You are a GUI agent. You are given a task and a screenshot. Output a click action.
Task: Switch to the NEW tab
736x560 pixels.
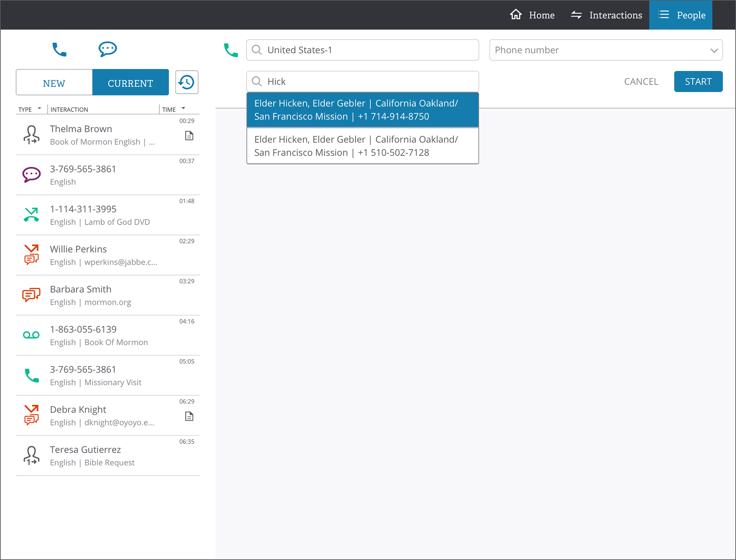[54, 82]
